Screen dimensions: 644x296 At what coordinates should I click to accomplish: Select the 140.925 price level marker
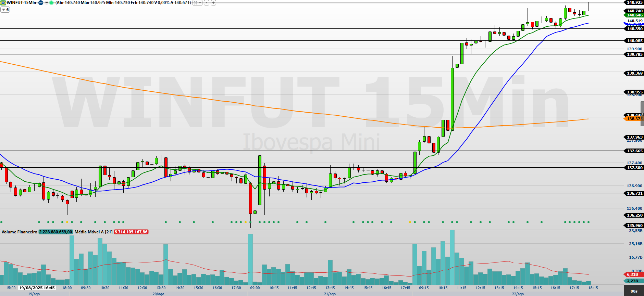click(x=634, y=2)
